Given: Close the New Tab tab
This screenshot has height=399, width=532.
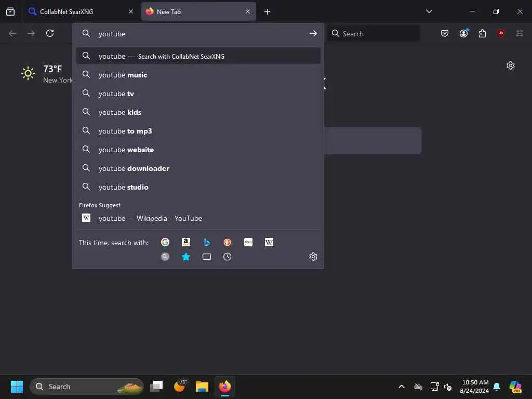Looking at the screenshot, I should pyautogui.click(x=248, y=11).
